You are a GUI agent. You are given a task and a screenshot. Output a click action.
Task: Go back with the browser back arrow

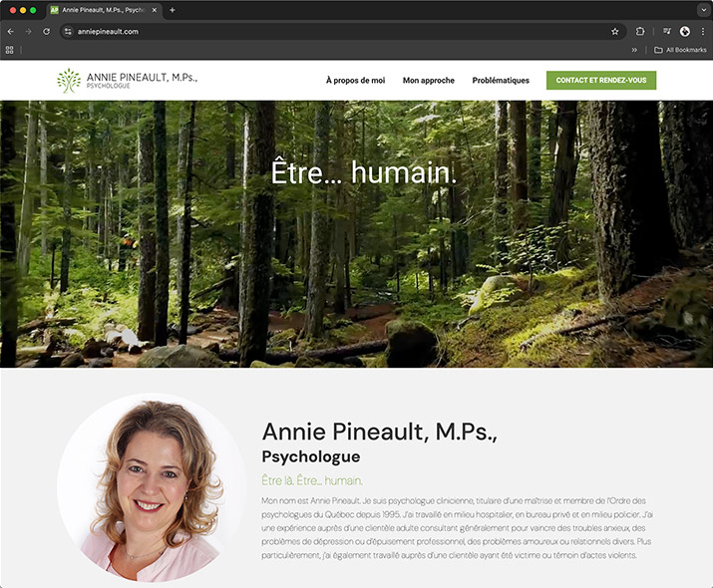pos(10,31)
